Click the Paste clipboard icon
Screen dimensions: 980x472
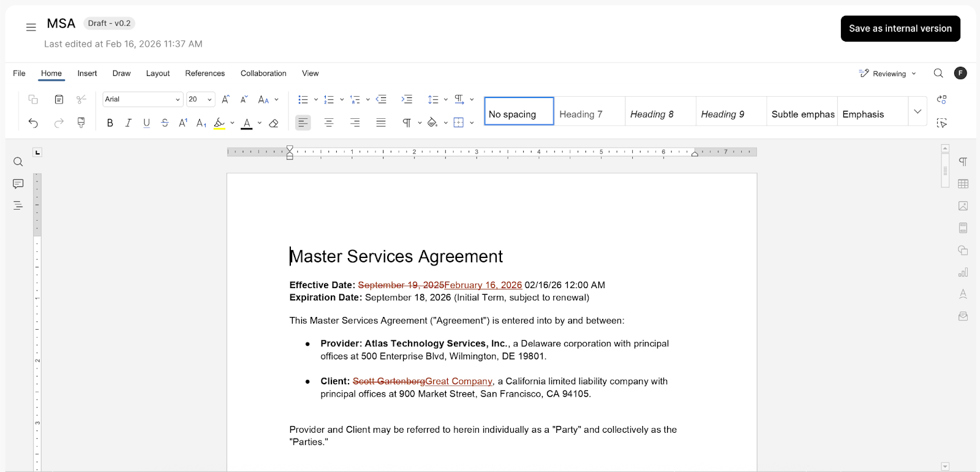(x=59, y=99)
